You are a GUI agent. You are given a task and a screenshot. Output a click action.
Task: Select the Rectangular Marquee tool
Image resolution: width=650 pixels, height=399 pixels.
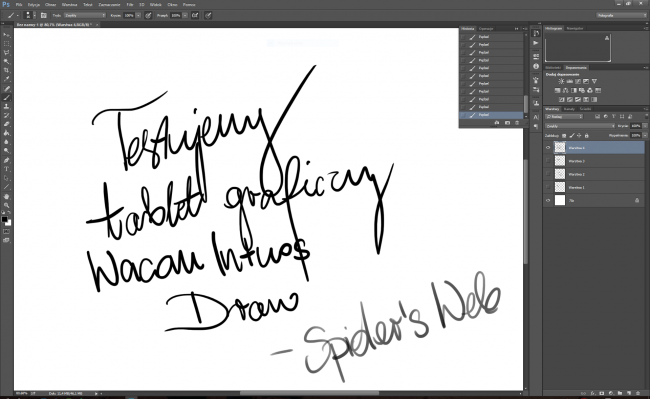click(x=6, y=44)
